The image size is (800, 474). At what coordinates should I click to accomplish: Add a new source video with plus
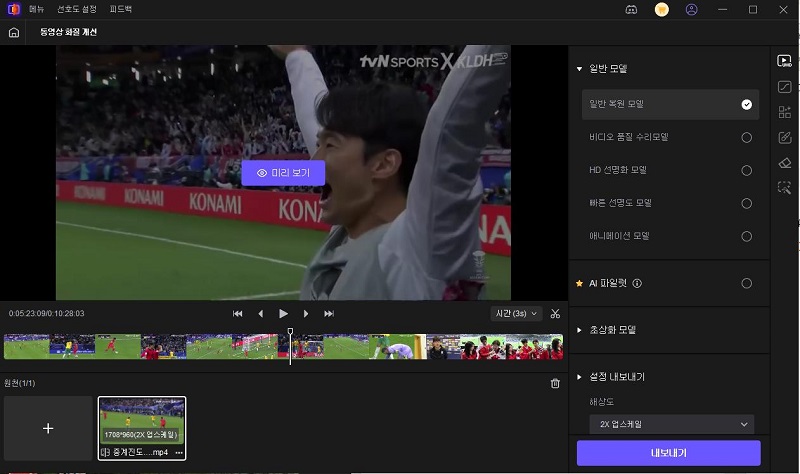point(48,428)
